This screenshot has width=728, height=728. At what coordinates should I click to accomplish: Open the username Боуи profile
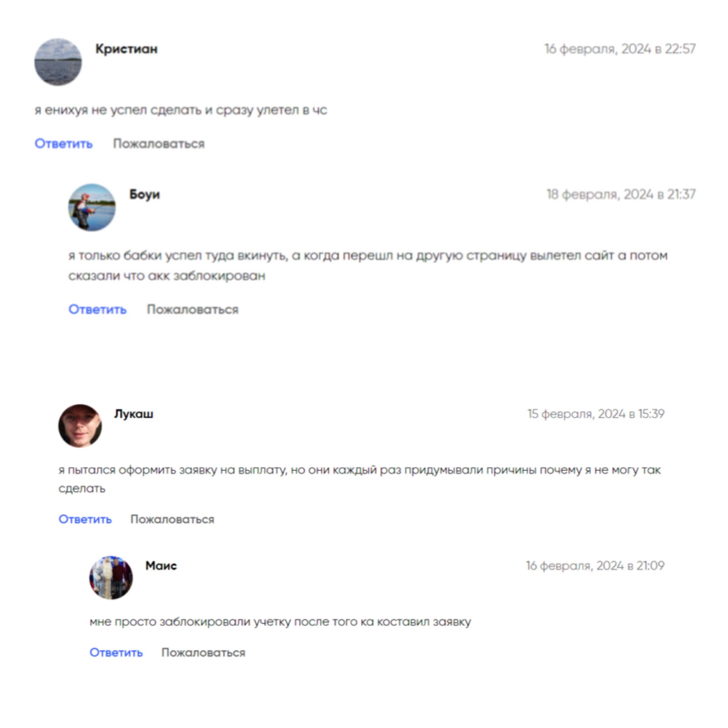coord(145,194)
